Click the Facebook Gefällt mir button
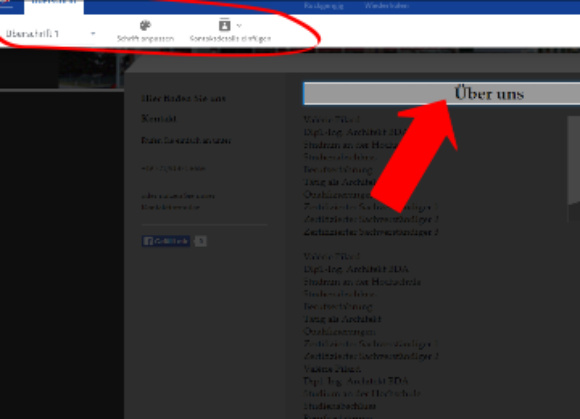Screen dimensions: 580x419 coord(166,241)
